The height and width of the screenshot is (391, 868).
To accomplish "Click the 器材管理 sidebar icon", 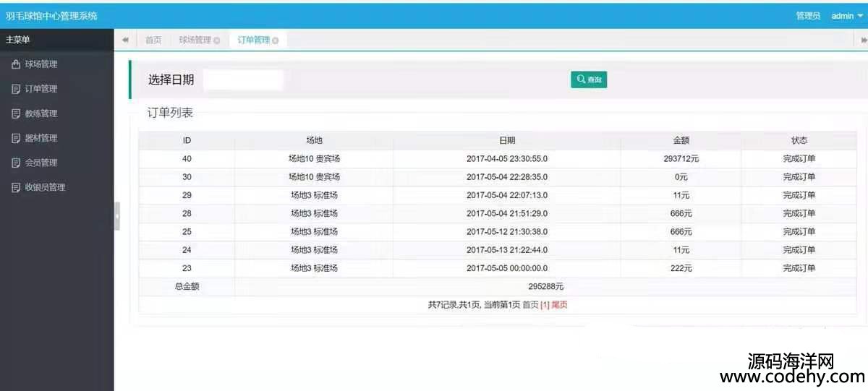I will [x=16, y=138].
